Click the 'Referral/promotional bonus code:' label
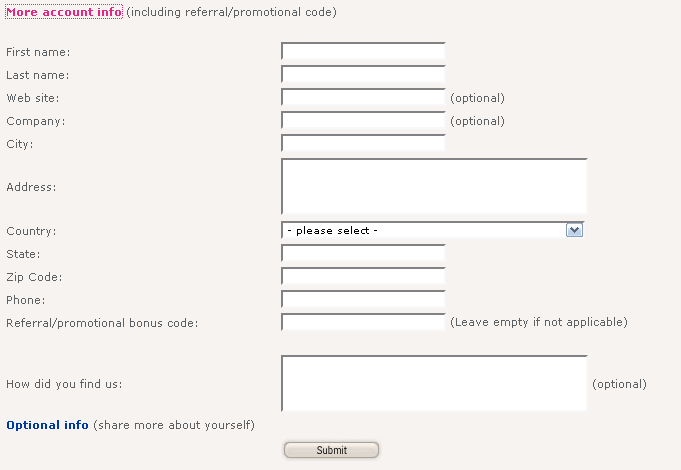The height and width of the screenshot is (470, 681). [102, 323]
